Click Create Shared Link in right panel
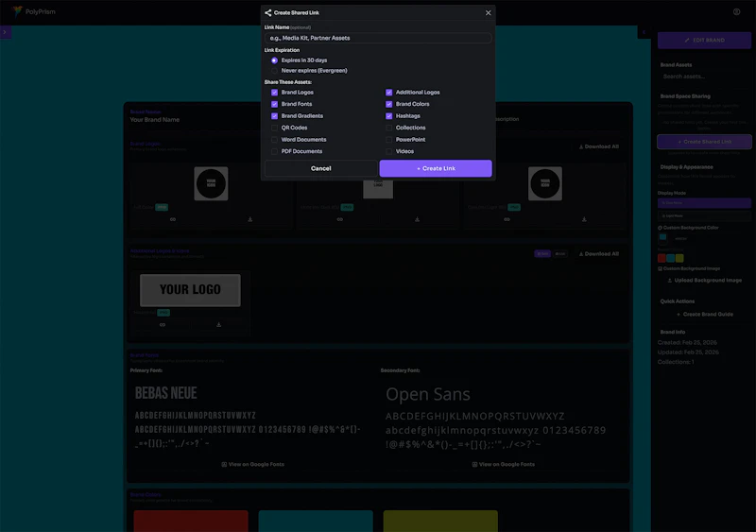The image size is (756, 532). (x=704, y=142)
